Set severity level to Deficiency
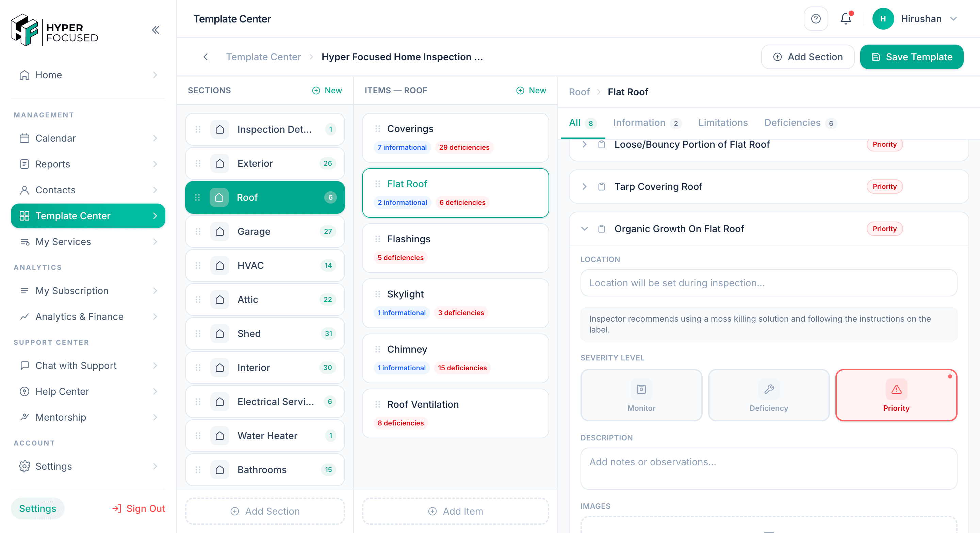980x533 pixels. [x=768, y=395]
